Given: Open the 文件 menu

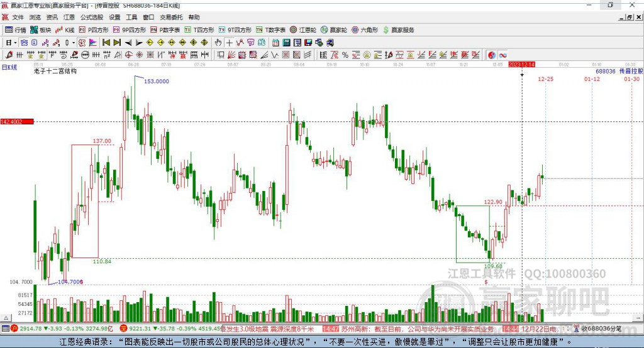Looking at the screenshot, I should point(18,17).
